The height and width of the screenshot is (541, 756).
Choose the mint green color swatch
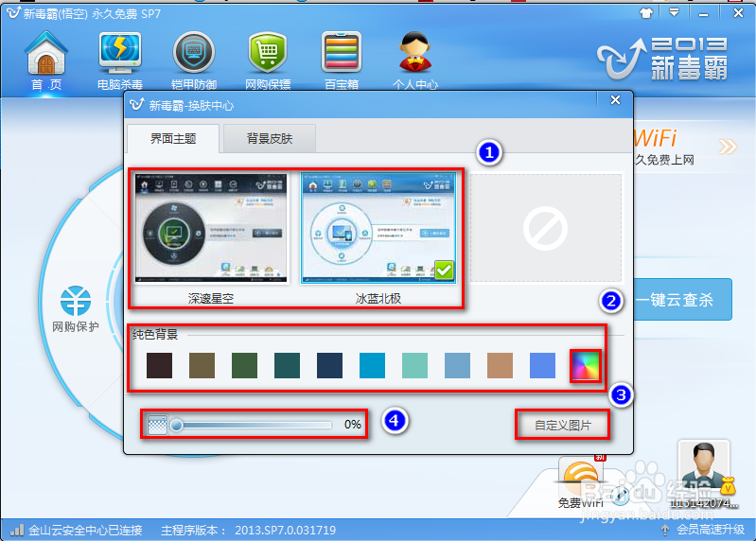414,365
